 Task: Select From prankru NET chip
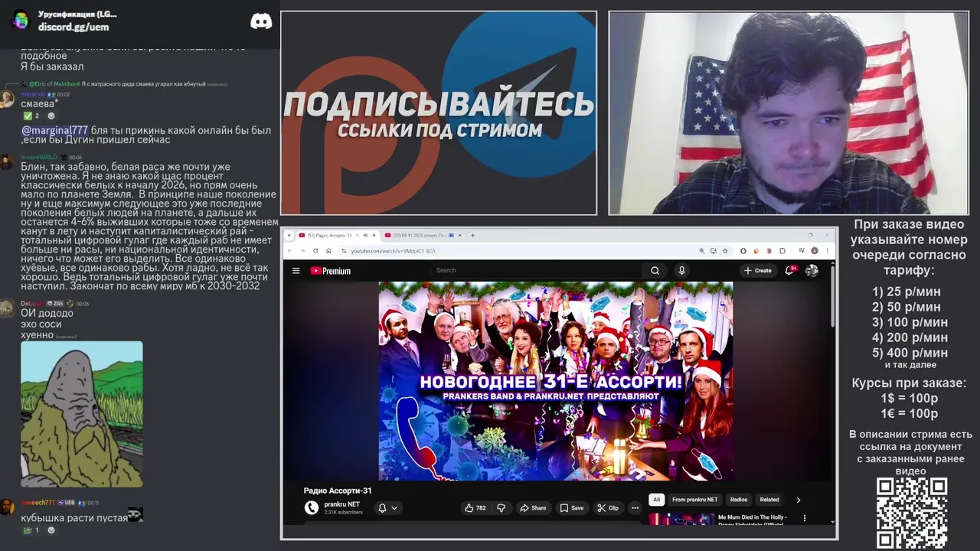pyautogui.click(x=695, y=500)
